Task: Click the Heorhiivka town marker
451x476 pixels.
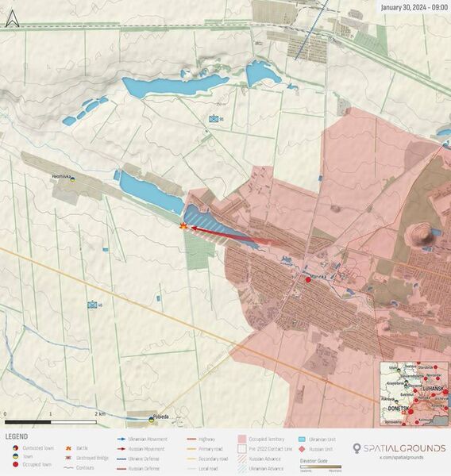Action: (72, 179)
